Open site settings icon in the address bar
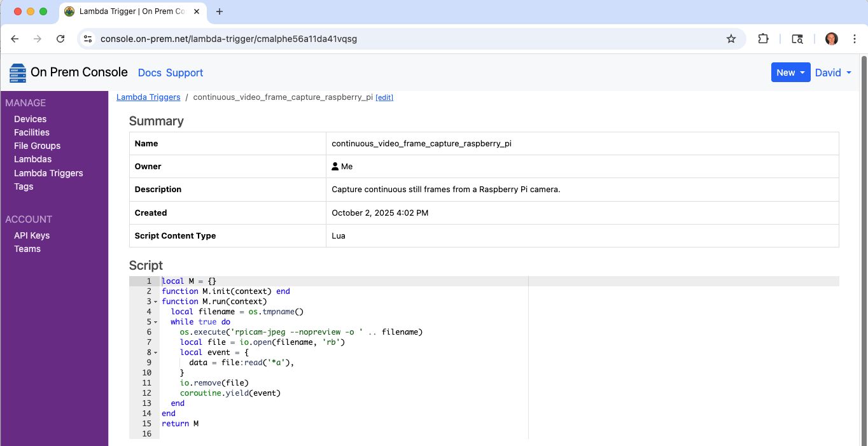Viewport: 868px width, 446px height. click(x=87, y=38)
